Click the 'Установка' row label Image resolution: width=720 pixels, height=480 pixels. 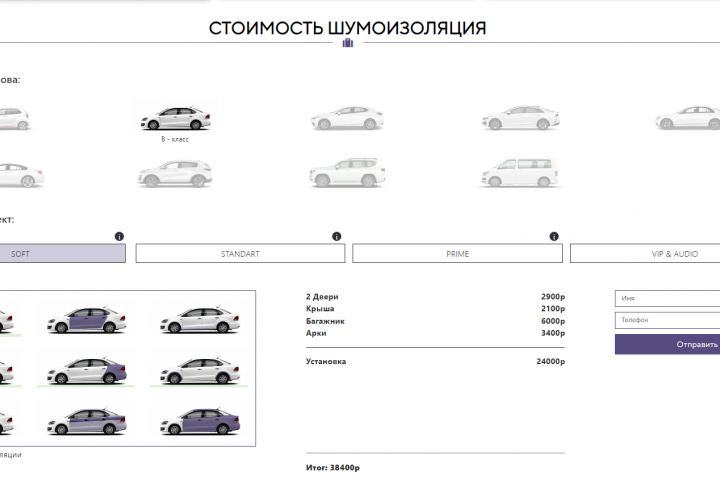pos(326,361)
